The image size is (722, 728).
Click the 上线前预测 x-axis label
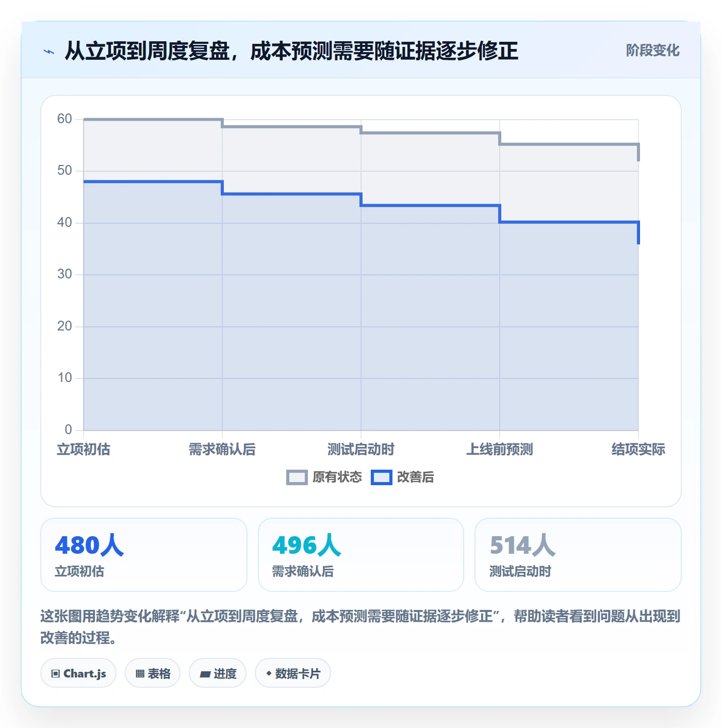click(x=500, y=450)
